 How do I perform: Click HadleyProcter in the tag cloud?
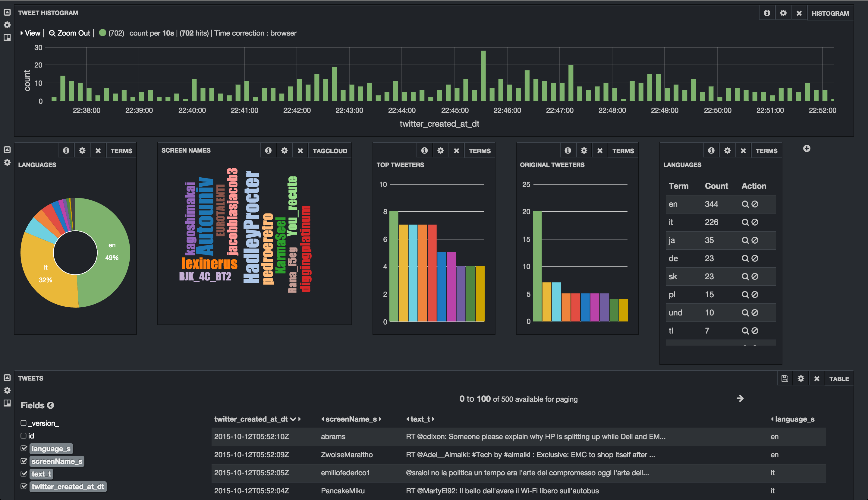(x=252, y=227)
